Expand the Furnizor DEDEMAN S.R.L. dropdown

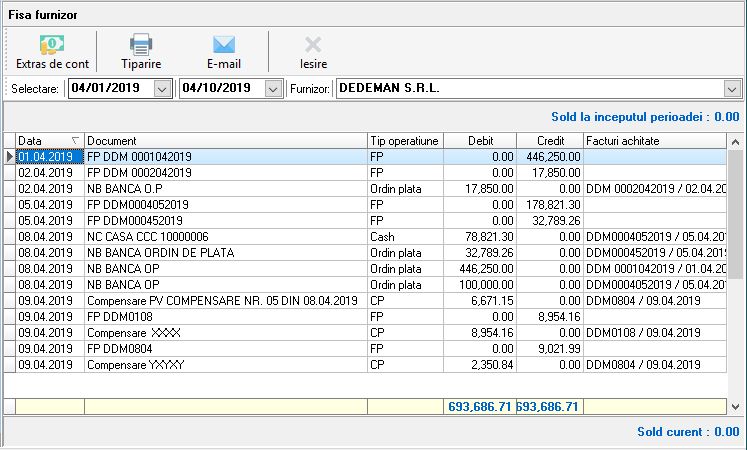tap(732, 89)
